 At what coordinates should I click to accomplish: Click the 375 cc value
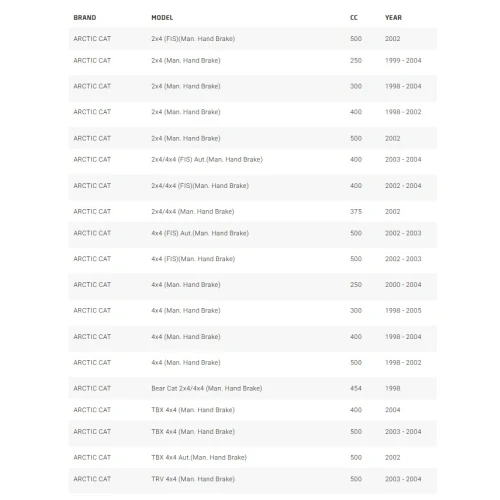click(x=356, y=212)
